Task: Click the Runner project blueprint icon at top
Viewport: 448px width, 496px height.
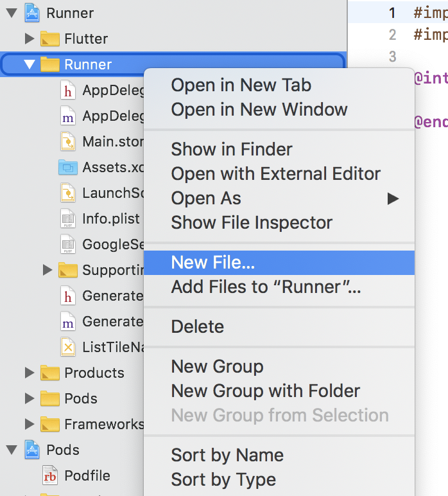Action: coord(31,13)
